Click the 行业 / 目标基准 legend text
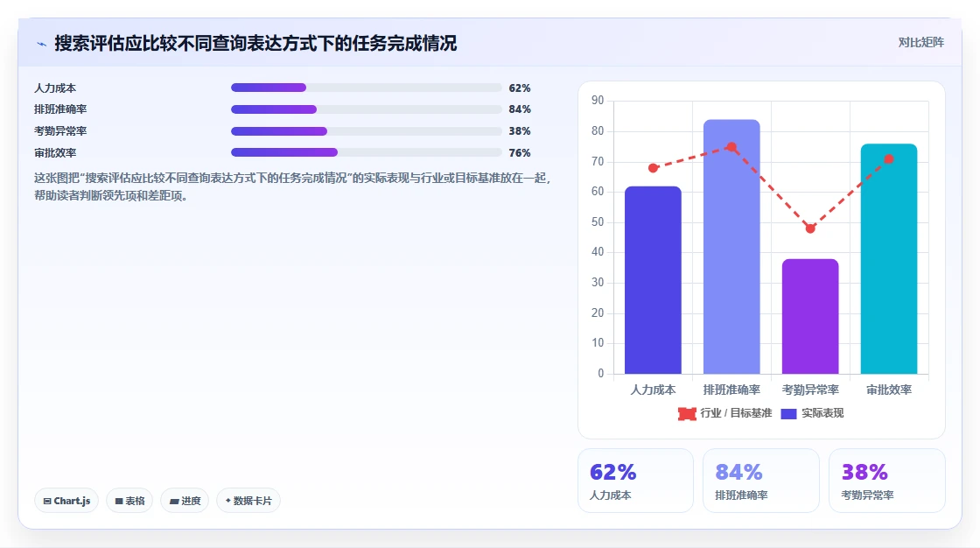The width and height of the screenshot is (980, 548). pyautogui.click(x=736, y=413)
